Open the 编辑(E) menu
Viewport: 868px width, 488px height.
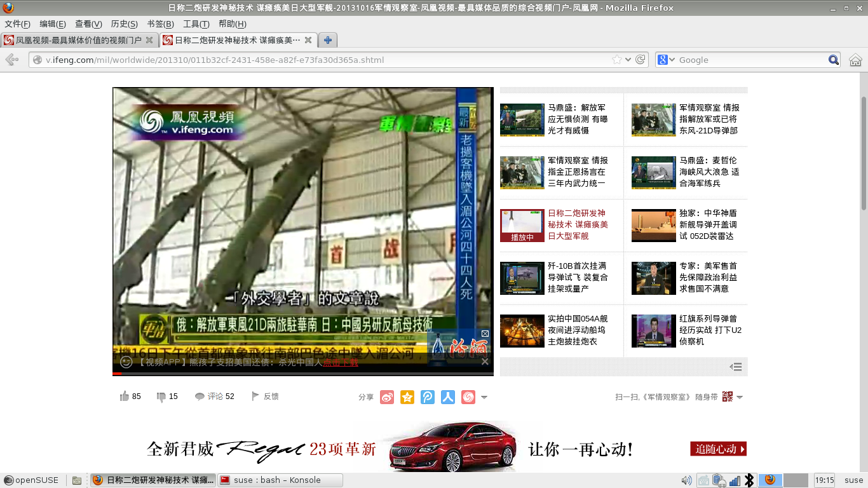53,24
